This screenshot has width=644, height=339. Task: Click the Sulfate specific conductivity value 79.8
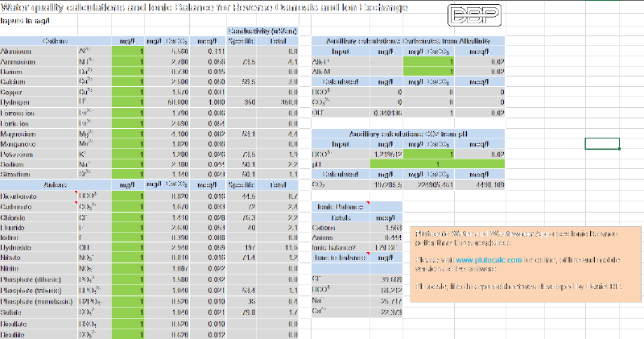[241, 312]
